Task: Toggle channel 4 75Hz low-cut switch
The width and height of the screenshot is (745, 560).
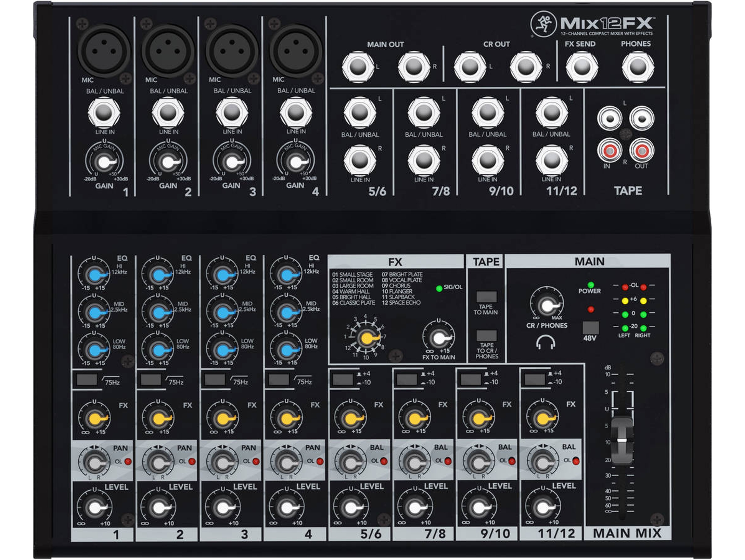Action: pyautogui.click(x=279, y=380)
